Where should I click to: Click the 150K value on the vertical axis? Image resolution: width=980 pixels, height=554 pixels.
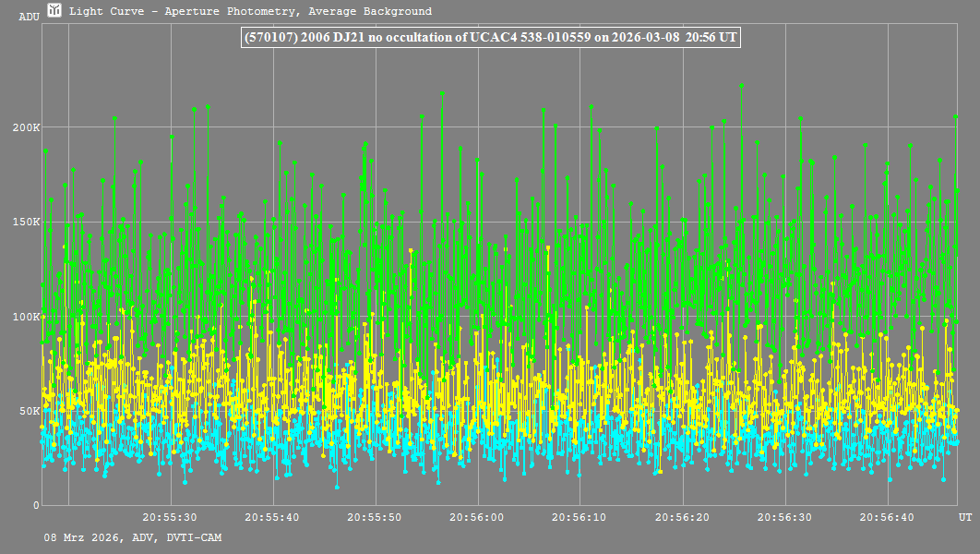click(28, 222)
